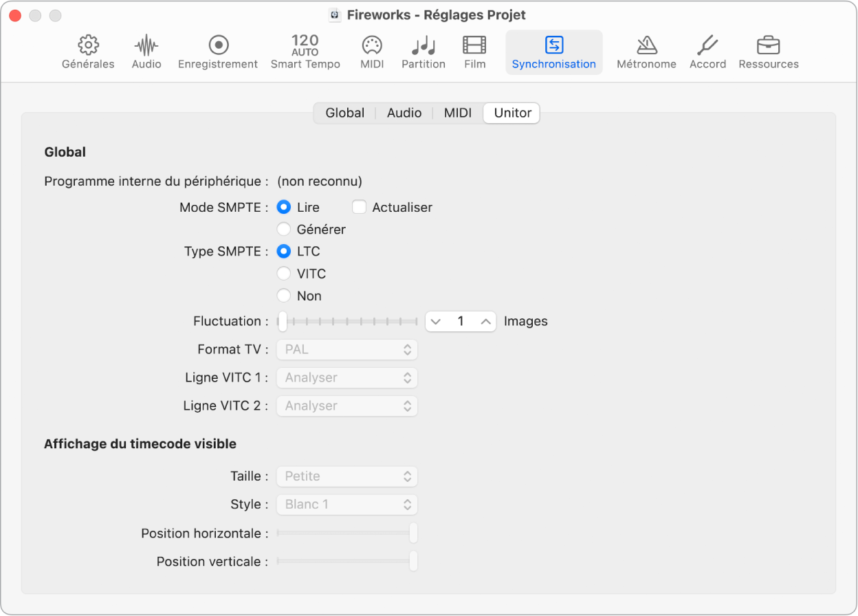858x616 pixels.
Task: Open the Métronome settings pane
Action: pos(646,52)
